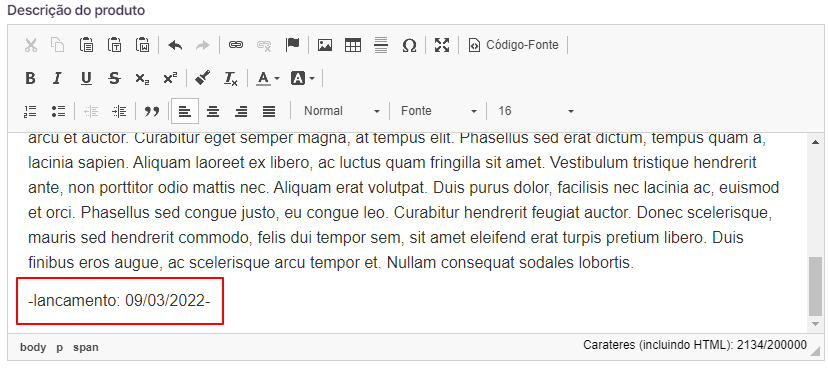Maximize the editor with the expand icon
The height and width of the screenshot is (368, 828).
point(441,45)
